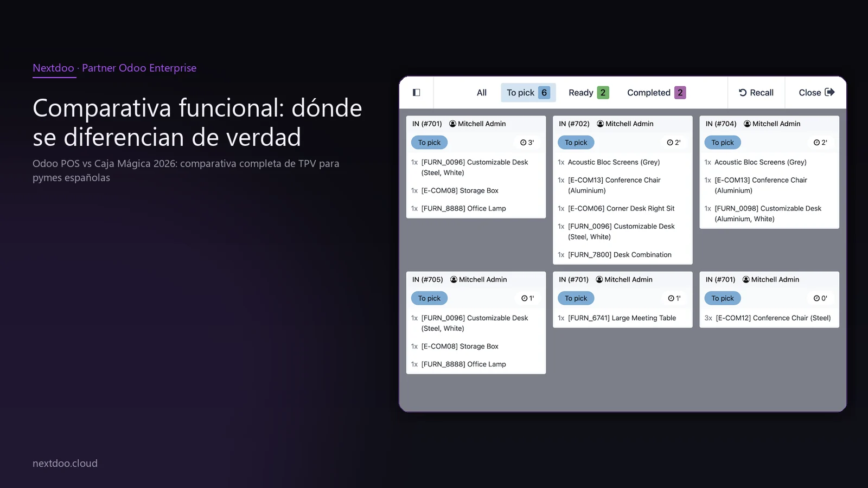Screen dimensions: 868x488
Task: Click the Close exit icon
Action: (829, 92)
